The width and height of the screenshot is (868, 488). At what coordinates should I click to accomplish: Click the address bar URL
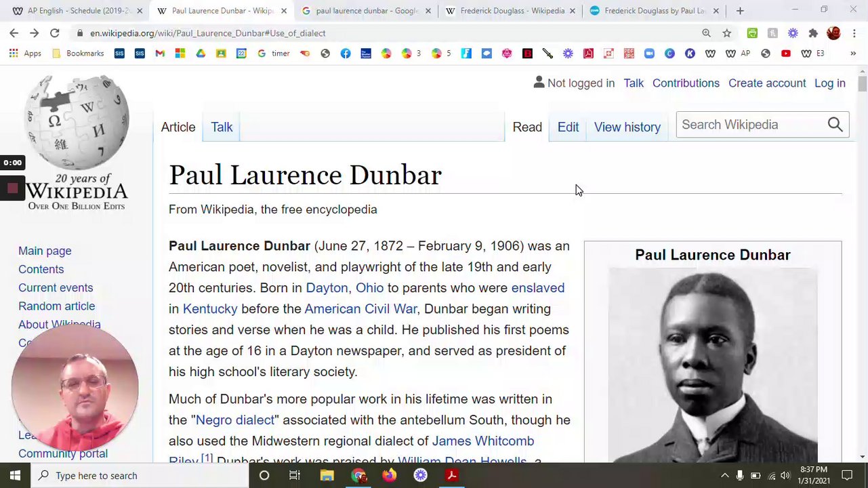(207, 33)
